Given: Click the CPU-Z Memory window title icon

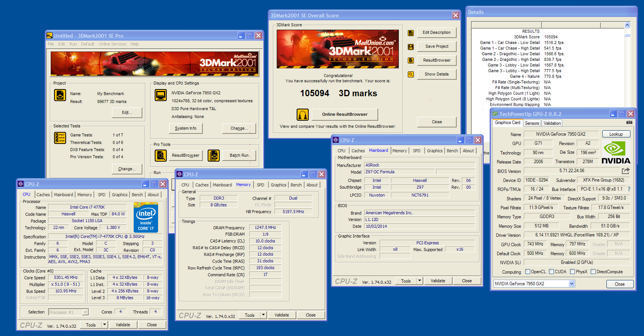Looking at the screenshot, I should (x=179, y=174).
